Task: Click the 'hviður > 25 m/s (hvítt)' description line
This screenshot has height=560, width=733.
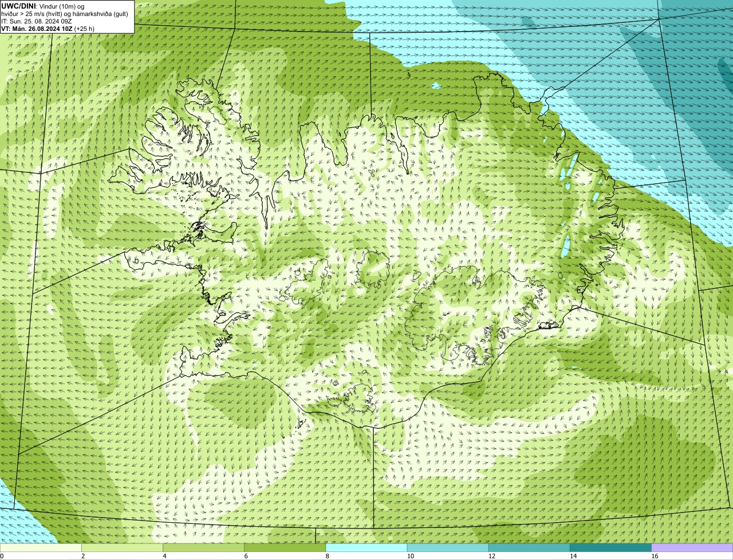Action: pyautogui.click(x=64, y=13)
